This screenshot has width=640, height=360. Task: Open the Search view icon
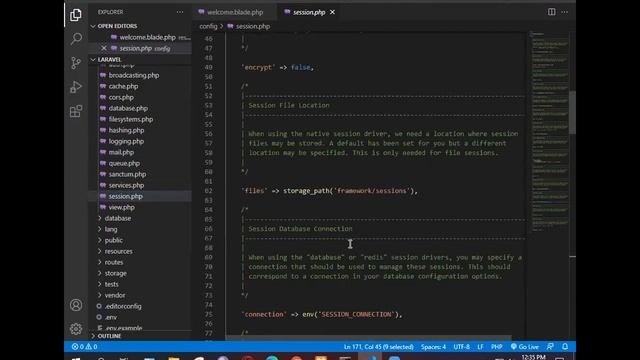(76, 39)
